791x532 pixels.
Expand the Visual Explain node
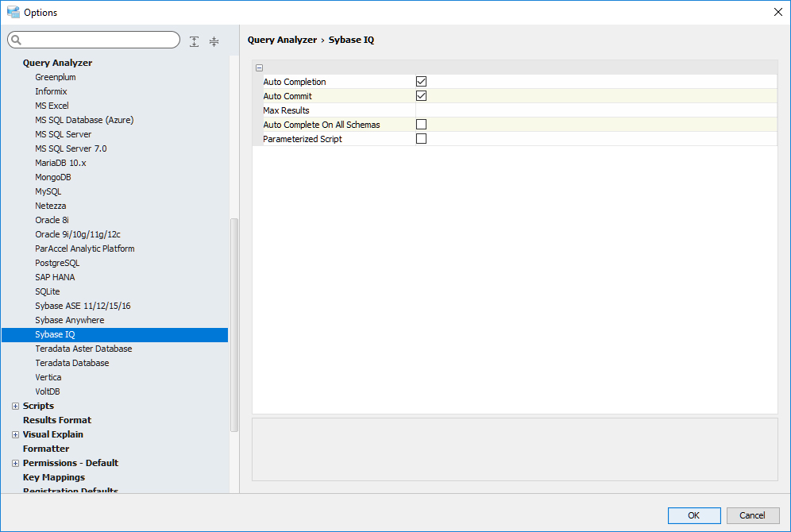(x=15, y=434)
